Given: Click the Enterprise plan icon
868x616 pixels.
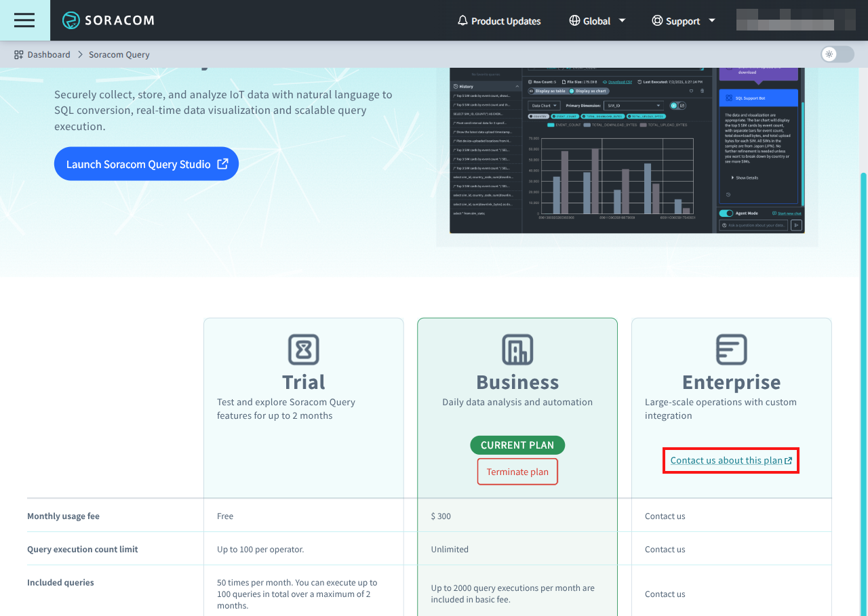Looking at the screenshot, I should pos(732,350).
